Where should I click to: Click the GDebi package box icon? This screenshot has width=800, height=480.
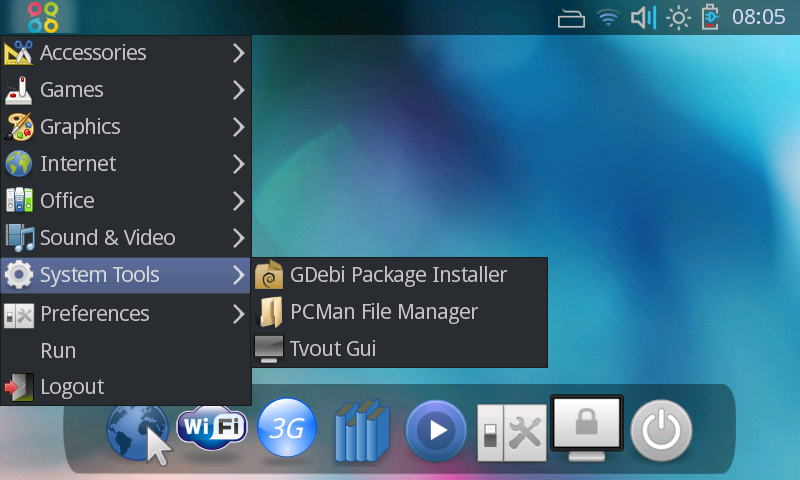(269, 275)
